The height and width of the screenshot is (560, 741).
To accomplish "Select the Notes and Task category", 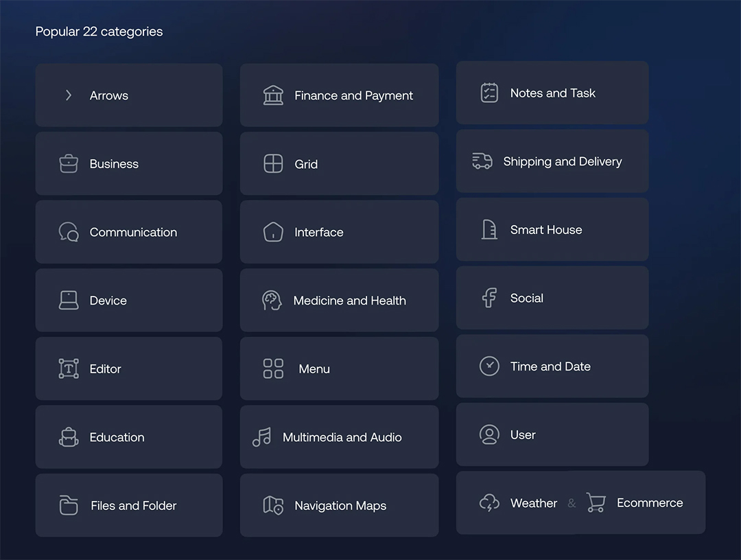I will point(552,93).
